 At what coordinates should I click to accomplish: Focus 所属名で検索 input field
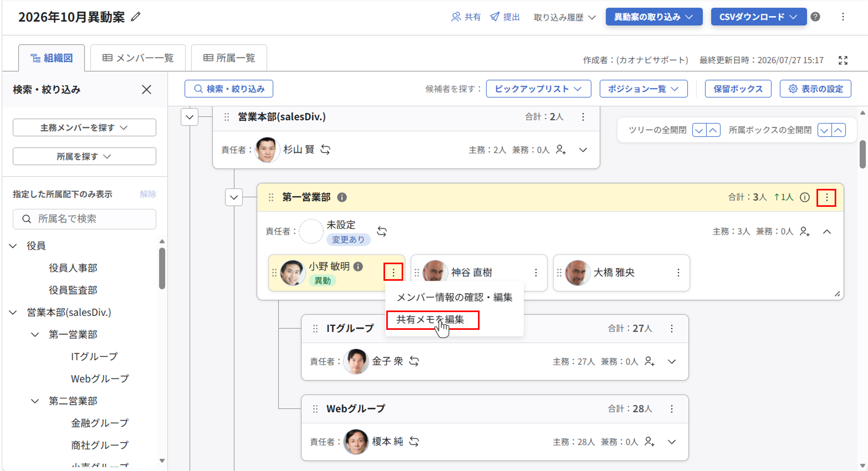(84, 219)
